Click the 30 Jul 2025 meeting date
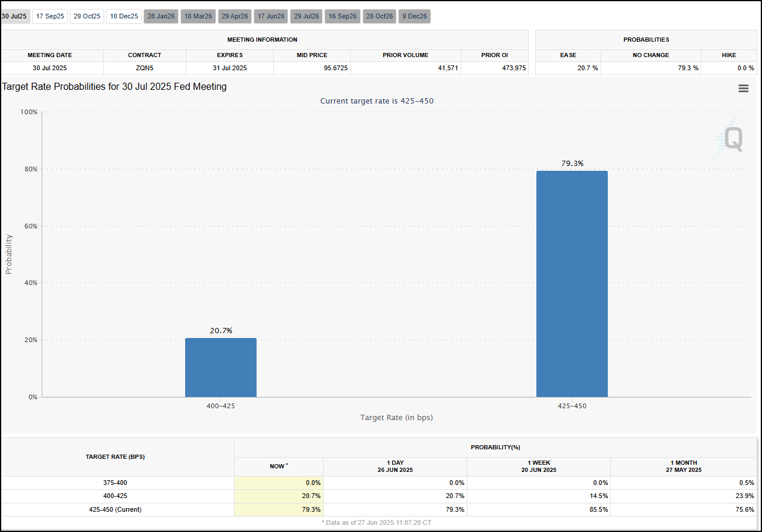762x532 pixels. 50,68
